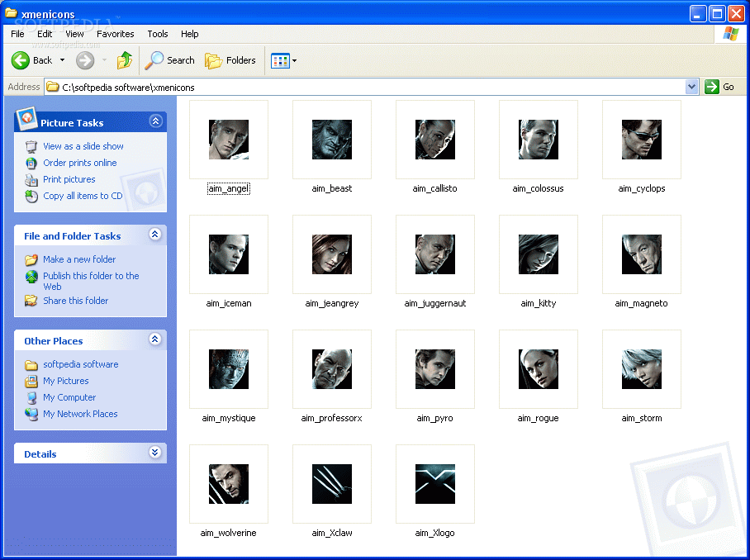
Task: Open softpedia software folder link
Action: 81,364
